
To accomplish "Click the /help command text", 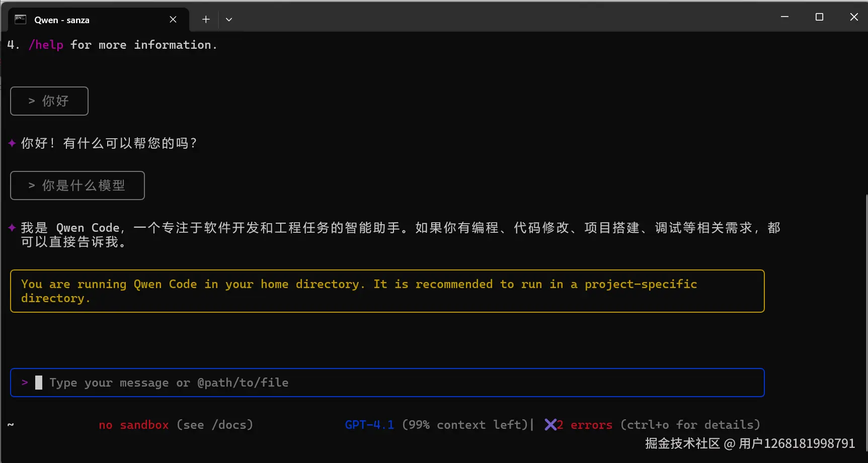I will [46, 45].
